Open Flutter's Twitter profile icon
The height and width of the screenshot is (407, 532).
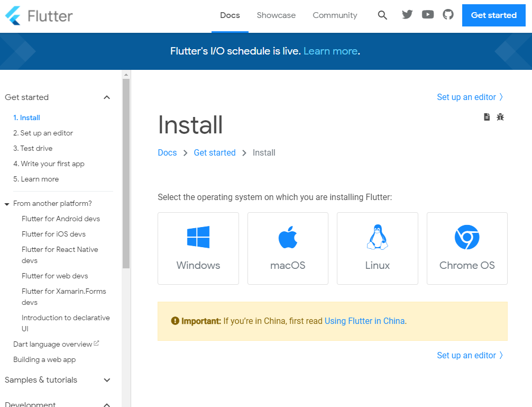pos(407,14)
